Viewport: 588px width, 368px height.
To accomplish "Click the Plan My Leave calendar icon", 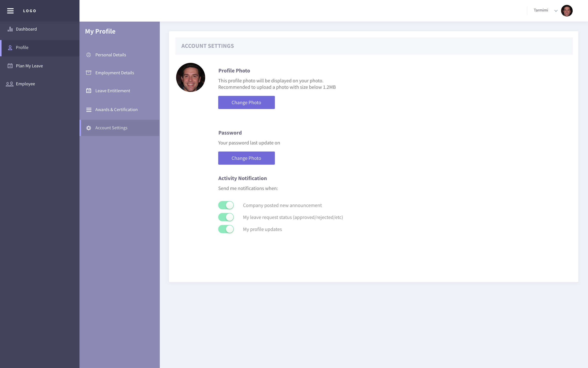I will pos(10,66).
